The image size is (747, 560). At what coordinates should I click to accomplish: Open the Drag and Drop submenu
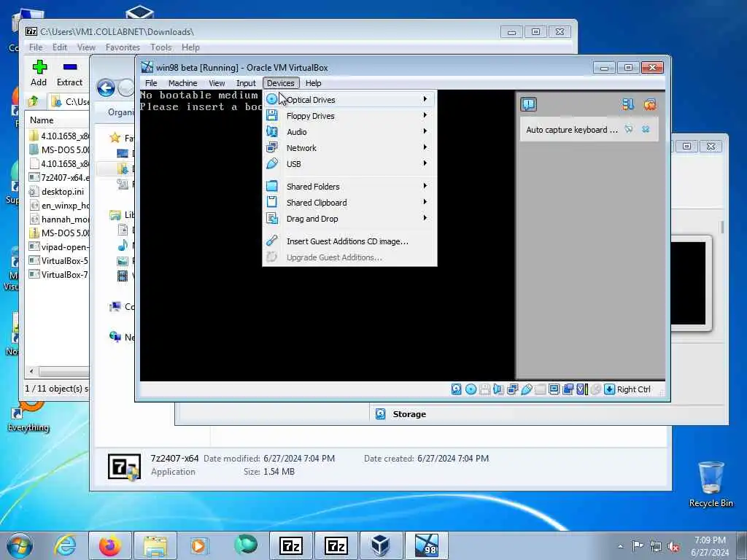(349, 219)
